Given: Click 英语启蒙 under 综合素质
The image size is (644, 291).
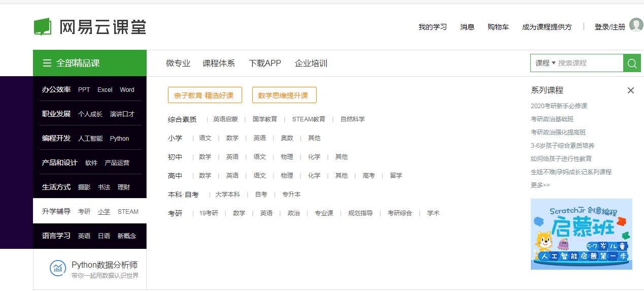Looking at the screenshot, I should coord(225,119).
